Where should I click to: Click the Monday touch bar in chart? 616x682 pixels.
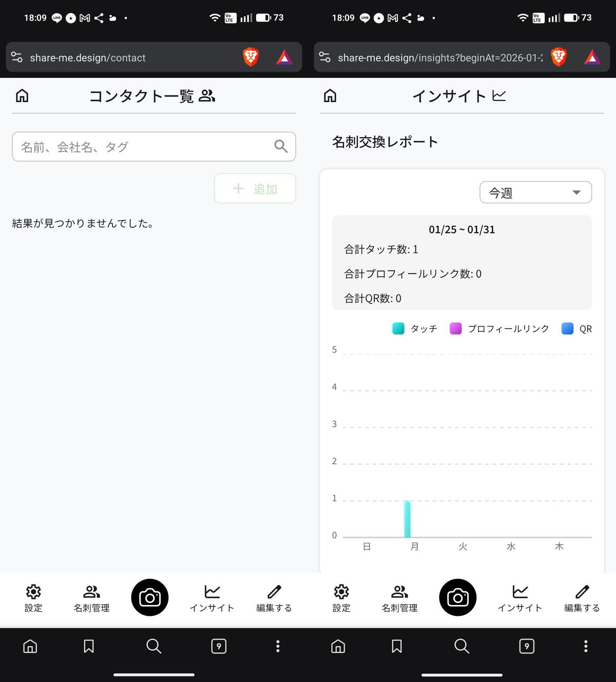(x=407, y=519)
